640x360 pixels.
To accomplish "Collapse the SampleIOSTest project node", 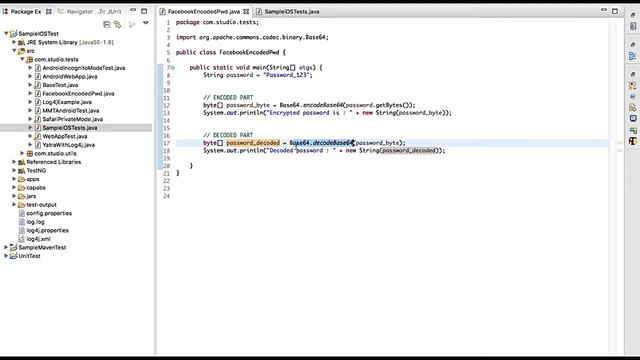I will click(x=6, y=33).
